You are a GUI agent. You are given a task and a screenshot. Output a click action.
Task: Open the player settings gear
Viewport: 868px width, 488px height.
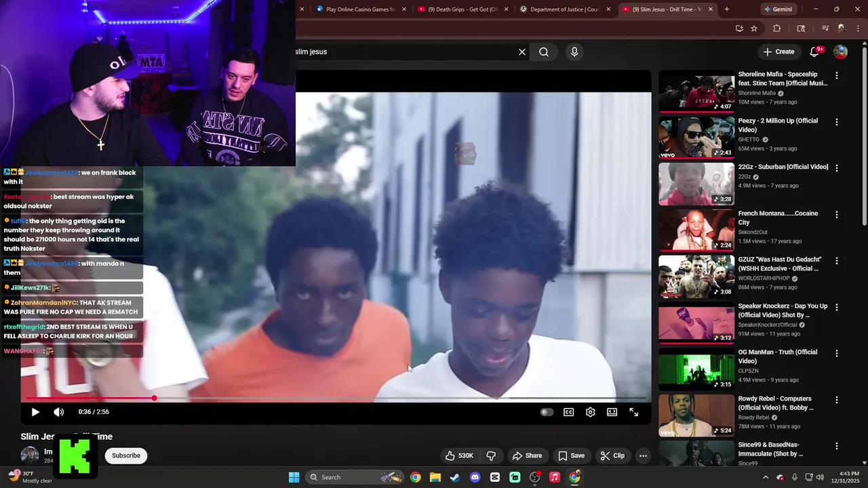(x=590, y=412)
